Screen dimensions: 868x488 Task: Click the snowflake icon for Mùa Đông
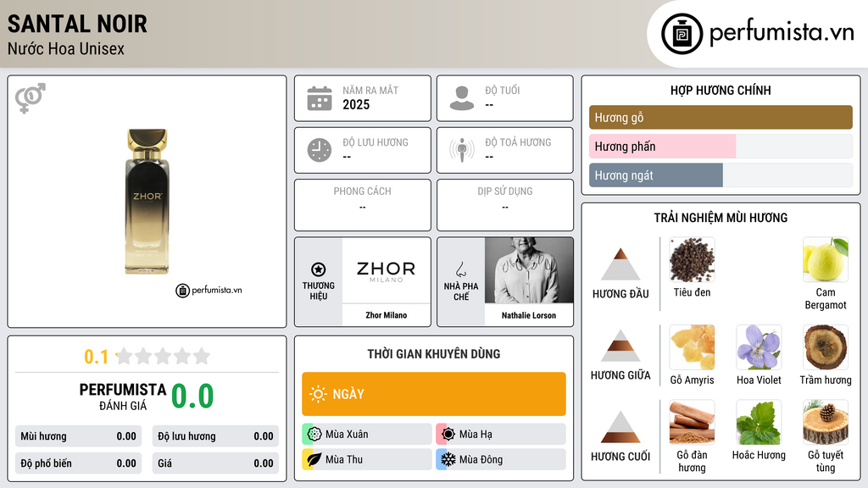[448, 459]
